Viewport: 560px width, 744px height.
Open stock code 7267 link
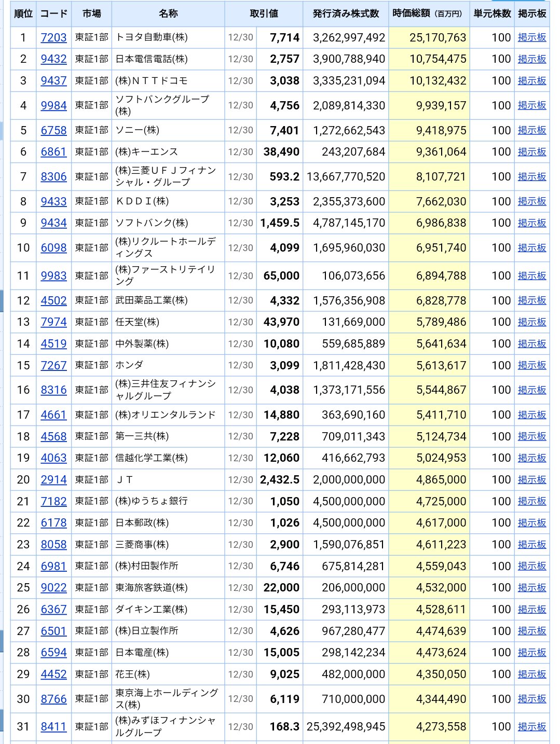click(x=54, y=365)
